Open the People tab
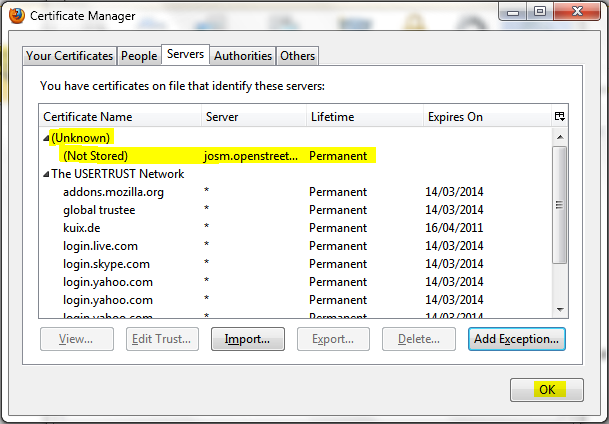The height and width of the screenshot is (424, 609). coord(139,56)
